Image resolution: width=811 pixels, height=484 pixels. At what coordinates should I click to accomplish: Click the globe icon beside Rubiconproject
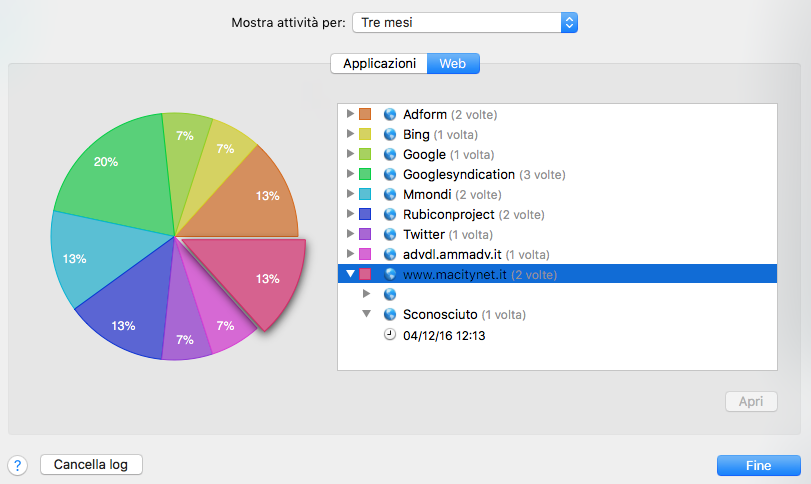point(390,214)
